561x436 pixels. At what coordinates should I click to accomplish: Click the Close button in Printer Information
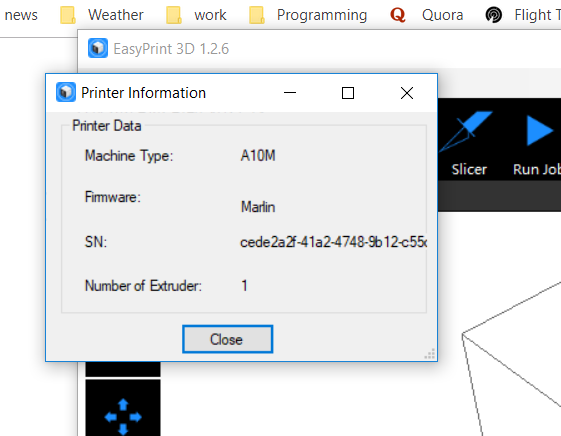(x=228, y=339)
